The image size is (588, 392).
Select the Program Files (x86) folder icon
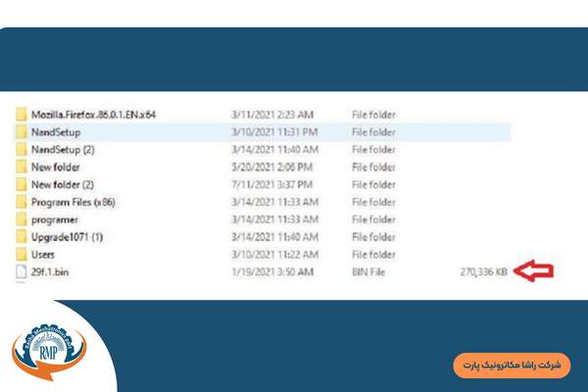[x=22, y=202]
